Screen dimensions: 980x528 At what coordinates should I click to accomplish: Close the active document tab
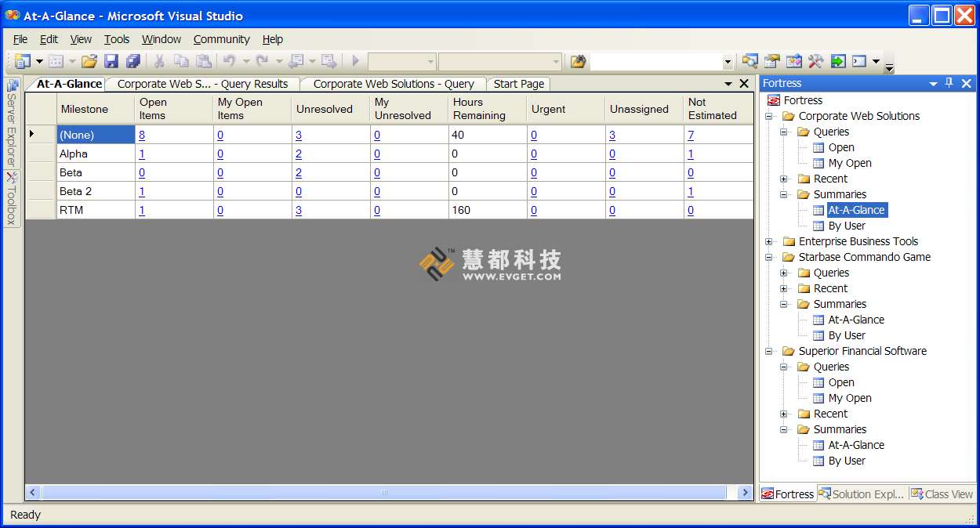click(x=744, y=84)
